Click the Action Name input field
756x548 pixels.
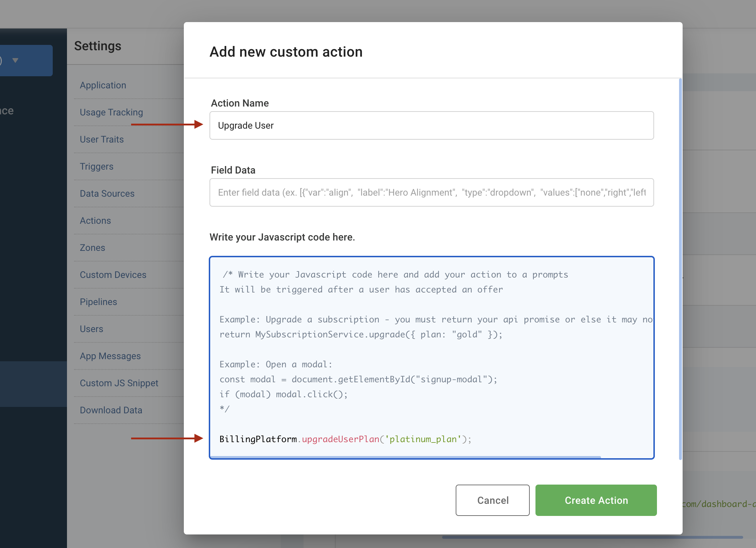pos(431,125)
